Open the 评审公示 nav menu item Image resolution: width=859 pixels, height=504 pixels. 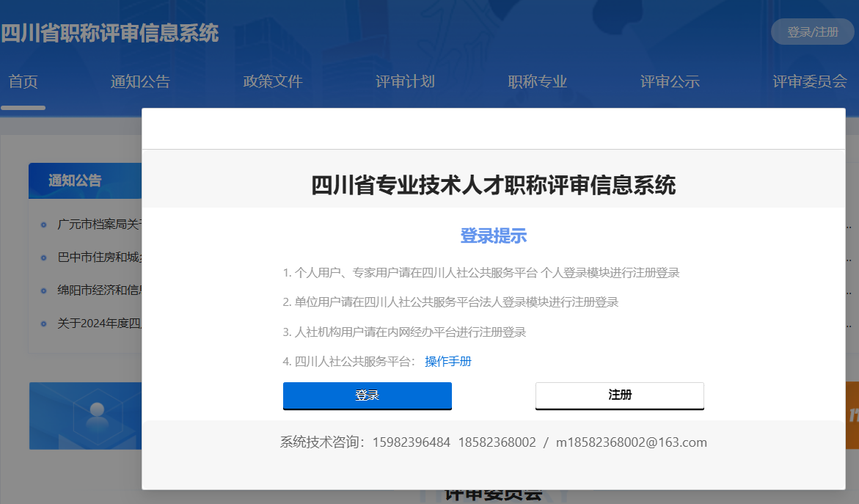tap(670, 81)
